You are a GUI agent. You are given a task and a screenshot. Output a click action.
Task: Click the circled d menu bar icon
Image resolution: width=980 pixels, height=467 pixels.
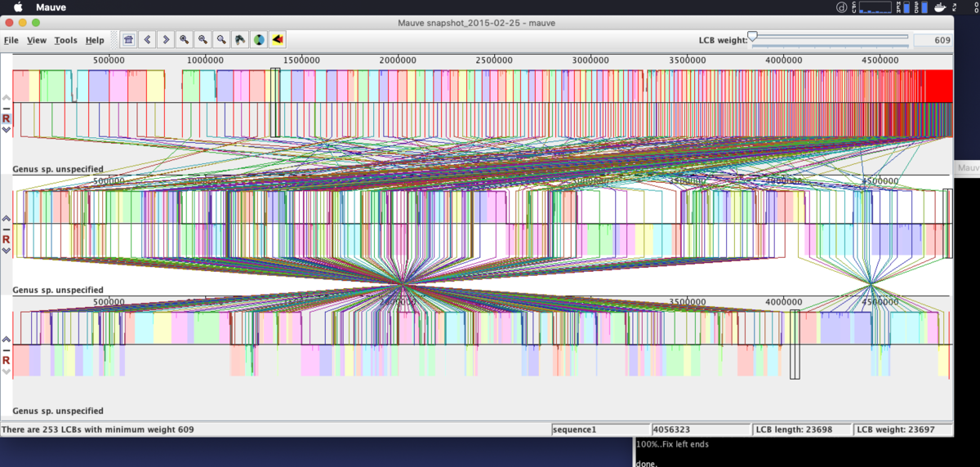click(x=842, y=7)
